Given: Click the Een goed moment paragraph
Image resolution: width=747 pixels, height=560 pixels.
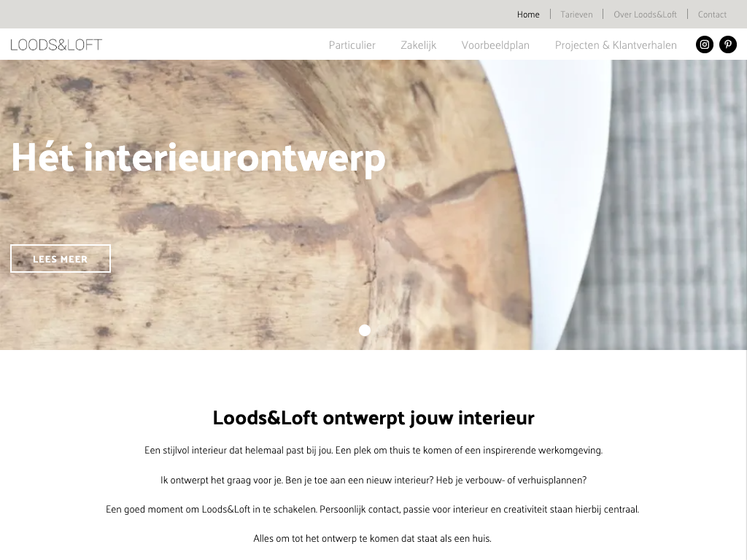Looking at the screenshot, I should click(x=373, y=510).
